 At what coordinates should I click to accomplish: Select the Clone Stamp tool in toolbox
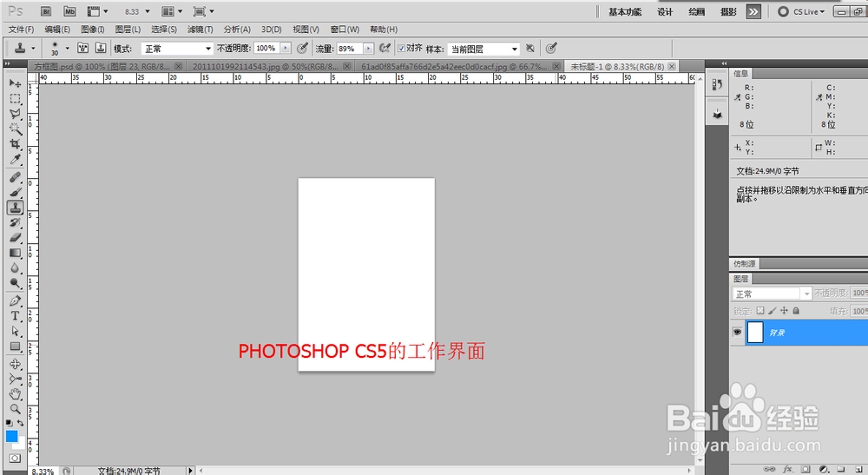[15, 207]
